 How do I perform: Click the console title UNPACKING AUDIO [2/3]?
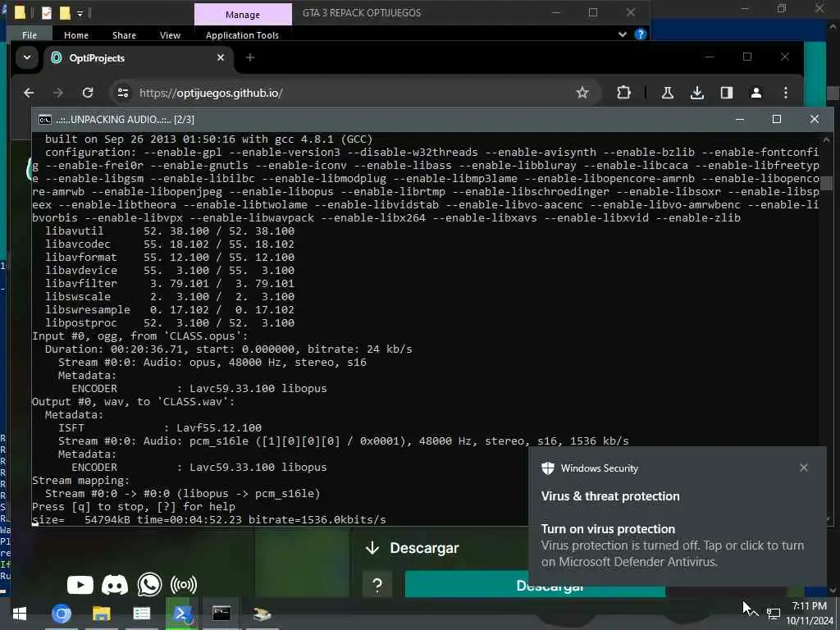125,120
